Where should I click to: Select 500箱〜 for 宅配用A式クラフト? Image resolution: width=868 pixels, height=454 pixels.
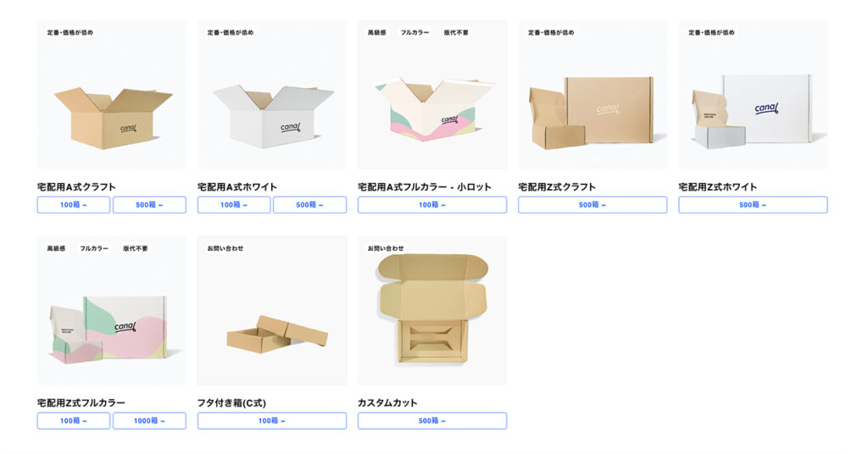(x=149, y=205)
